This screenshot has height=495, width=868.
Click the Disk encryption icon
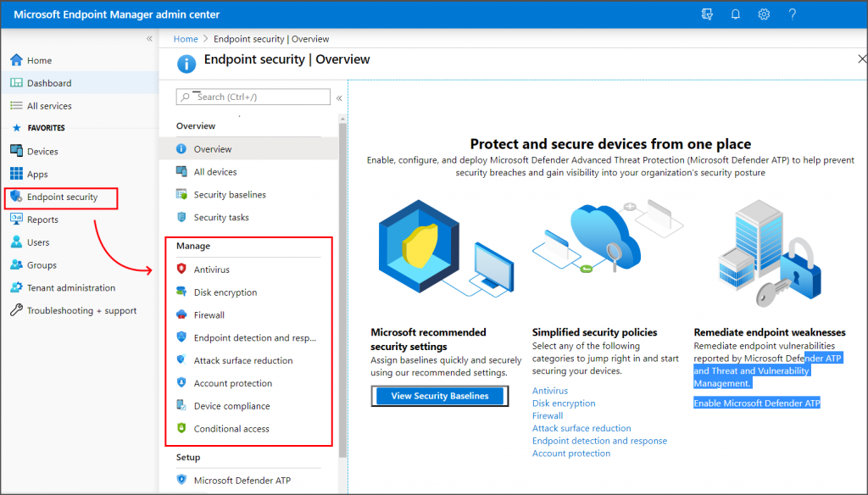181,292
